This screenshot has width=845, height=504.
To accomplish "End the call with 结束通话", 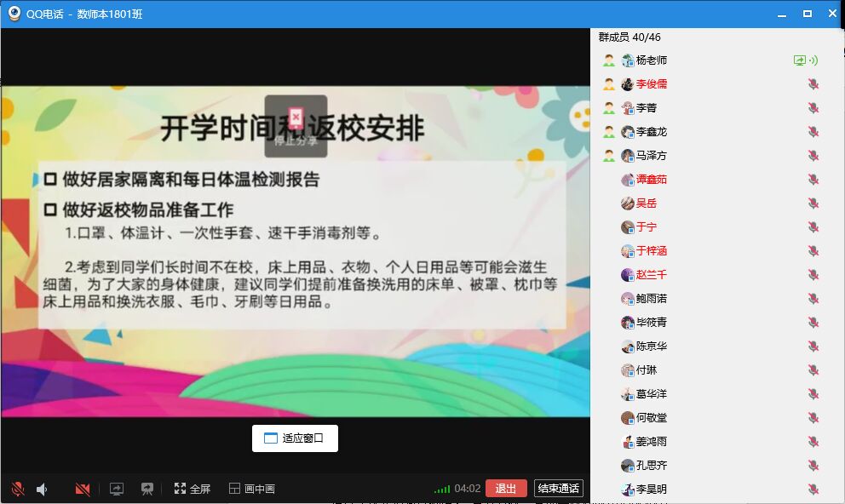I will click(559, 489).
